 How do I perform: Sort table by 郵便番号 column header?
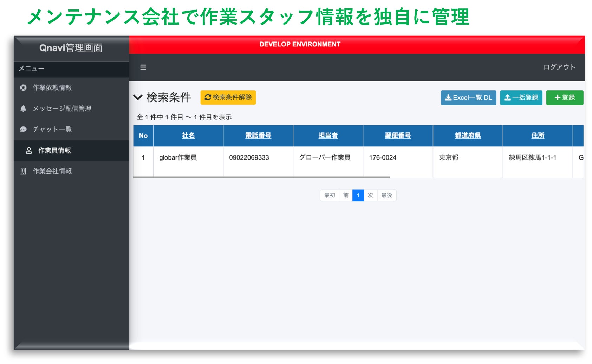coord(398,136)
